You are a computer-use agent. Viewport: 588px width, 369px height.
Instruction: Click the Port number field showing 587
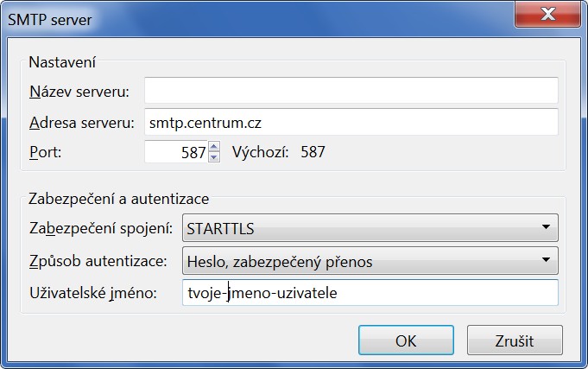(x=176, y=153)
